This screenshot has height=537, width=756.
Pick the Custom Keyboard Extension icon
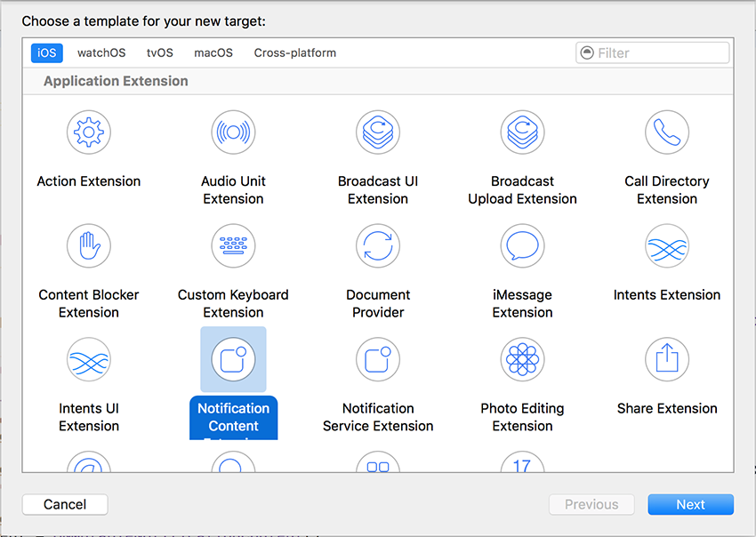coord(233,246)
